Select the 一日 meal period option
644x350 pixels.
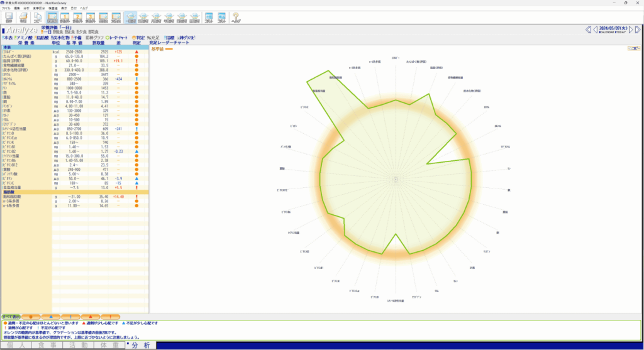pos(46,32)
